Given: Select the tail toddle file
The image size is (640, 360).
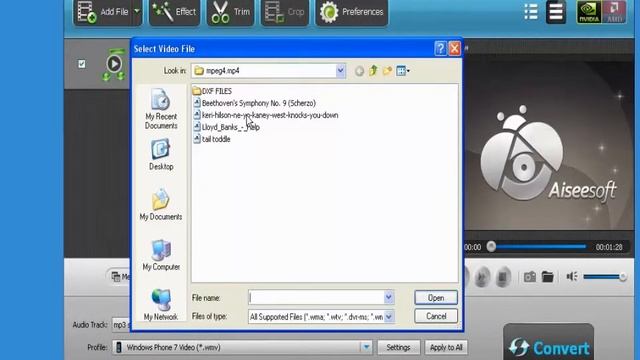Looking at the screenshot, I should (212, 139).
